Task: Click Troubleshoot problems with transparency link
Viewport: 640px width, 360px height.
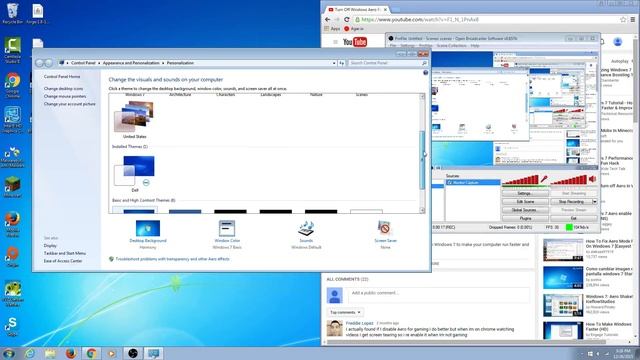Action: [x=172, y=259]
